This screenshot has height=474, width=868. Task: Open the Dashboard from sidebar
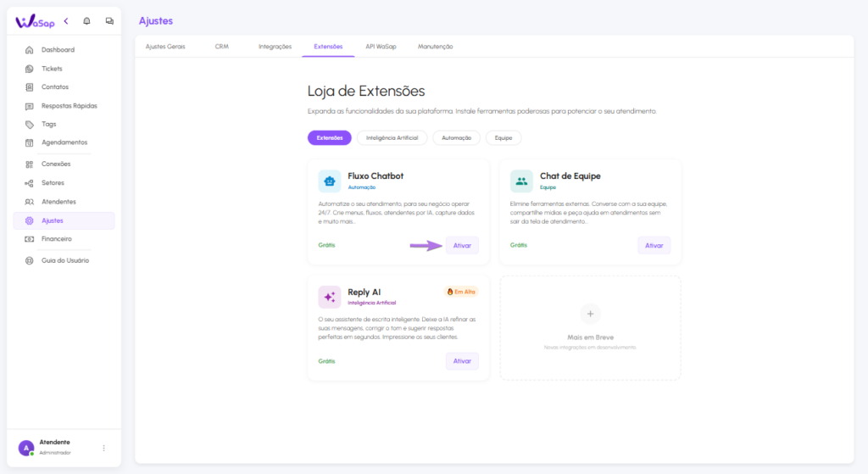[x=58, y=50]
